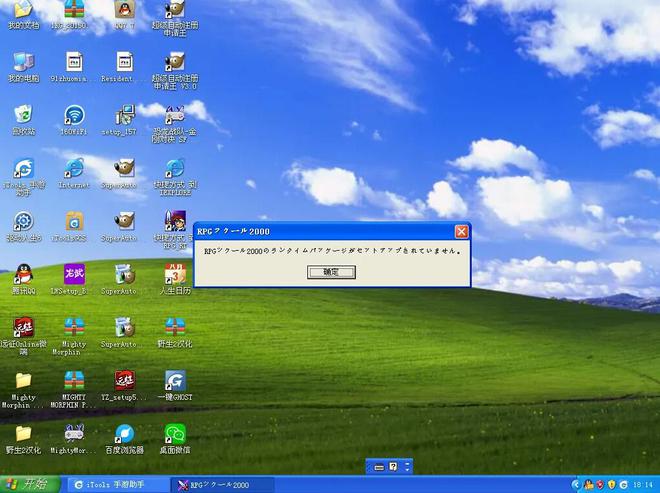The image size is (660, 493).
Task: Select the YZ_setup5 installer icon
Action: [125, 386]
